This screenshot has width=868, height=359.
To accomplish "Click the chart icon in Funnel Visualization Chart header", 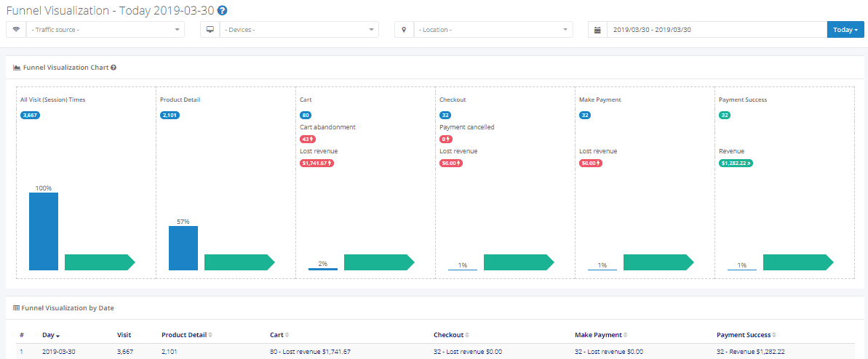I will [17, 68].
